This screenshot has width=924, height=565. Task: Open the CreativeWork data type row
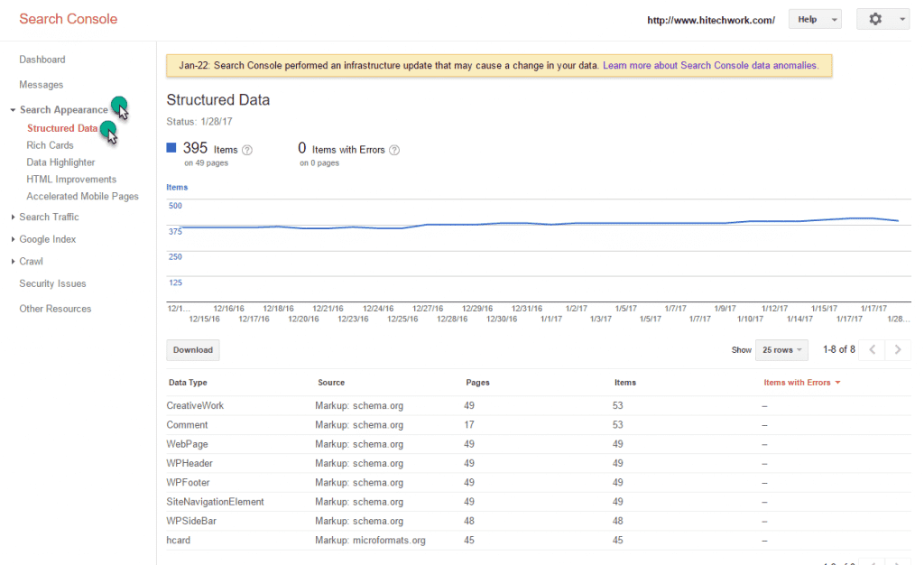pyautogui.click(x=538, y=406)
